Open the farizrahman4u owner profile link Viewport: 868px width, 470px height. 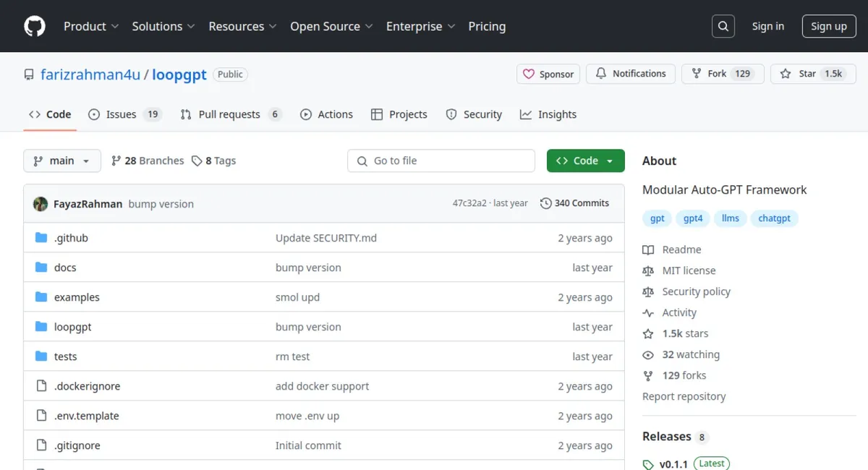[90, 74]
